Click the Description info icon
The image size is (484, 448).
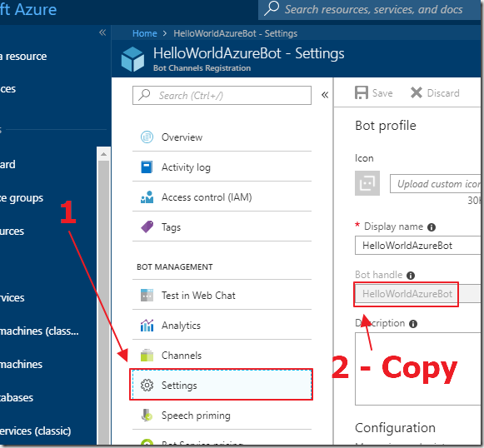pos(413,324)
